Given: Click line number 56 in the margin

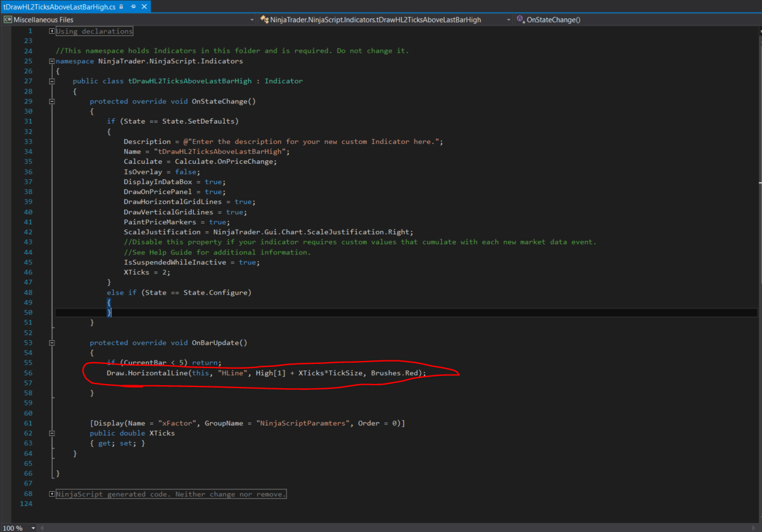Looking at the screenshot, I should click(x=28, y=373).
